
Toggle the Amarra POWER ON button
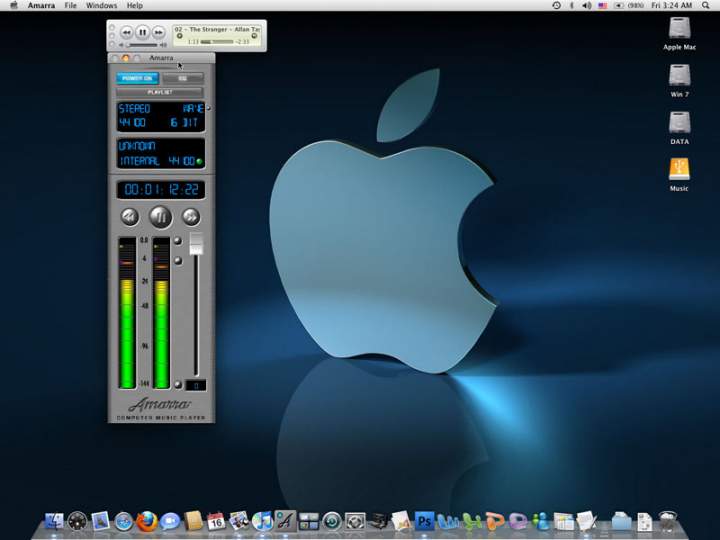coord(137,78)
